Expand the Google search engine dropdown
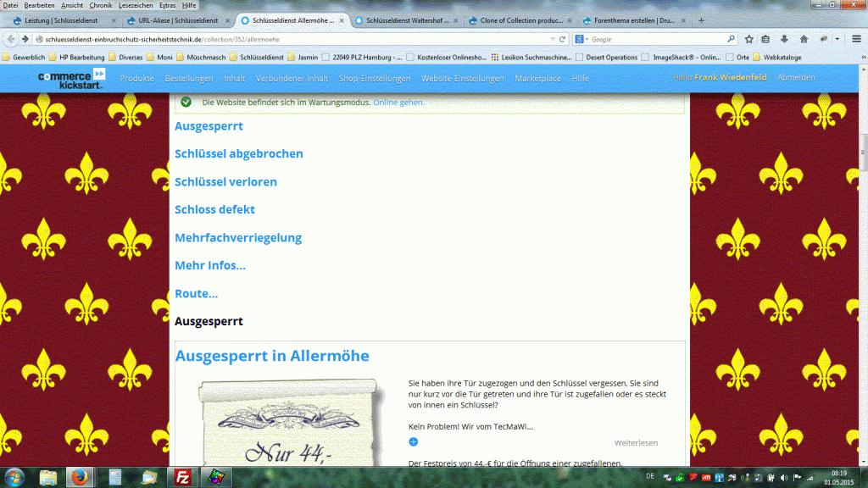The height and width of the screenshot is (488, 868). (581, 39)
